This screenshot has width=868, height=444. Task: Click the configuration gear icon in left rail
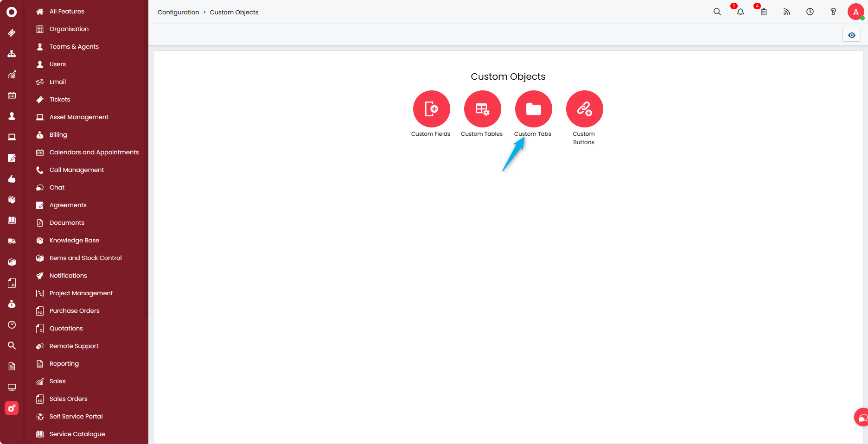[x=12, y=408]
